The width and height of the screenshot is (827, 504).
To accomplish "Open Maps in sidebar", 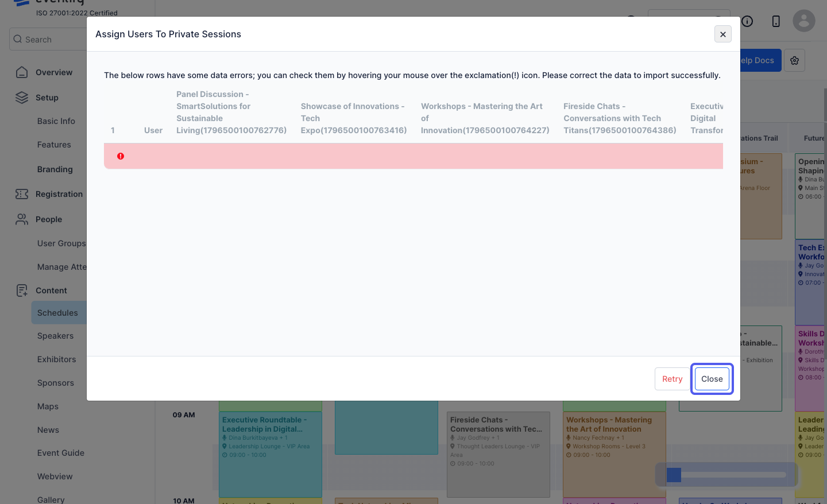I will (x=48, y=406).
